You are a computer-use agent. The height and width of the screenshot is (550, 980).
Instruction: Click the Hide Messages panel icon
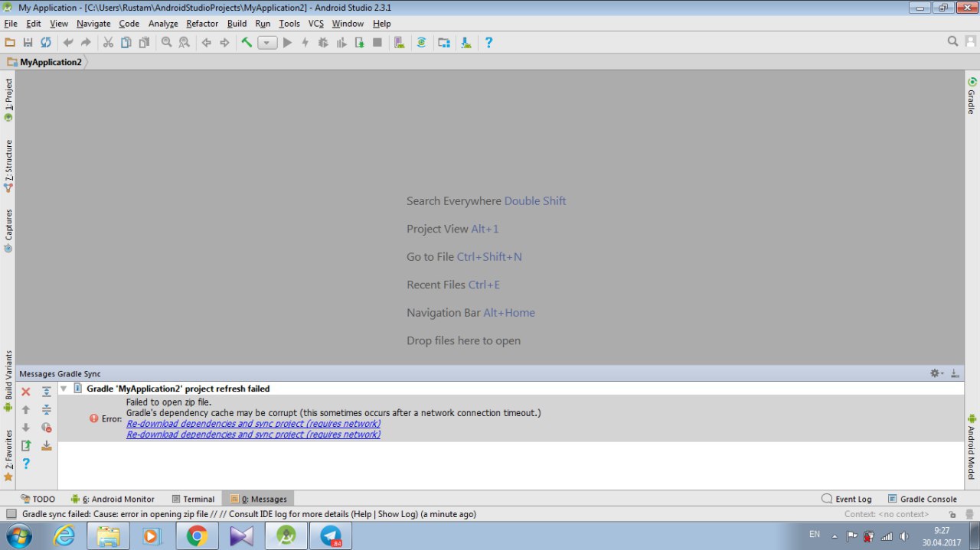pyautogui.click(x=955, y=373)
